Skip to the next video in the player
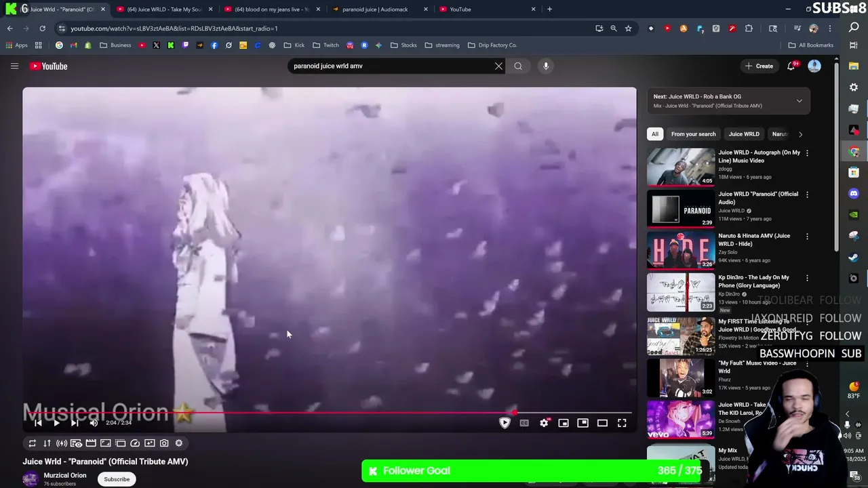 point(75,423)
